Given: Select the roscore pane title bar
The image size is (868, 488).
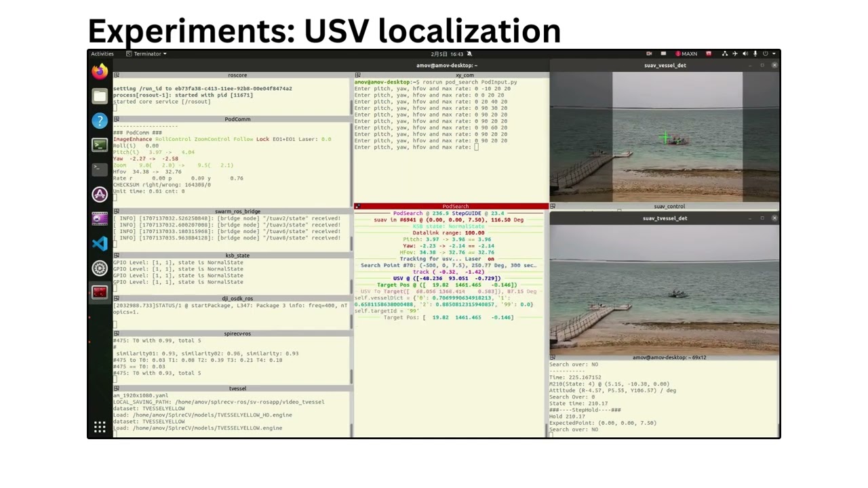Looking at the screenshot, I should pyautogui.click(x=233, y=75).
